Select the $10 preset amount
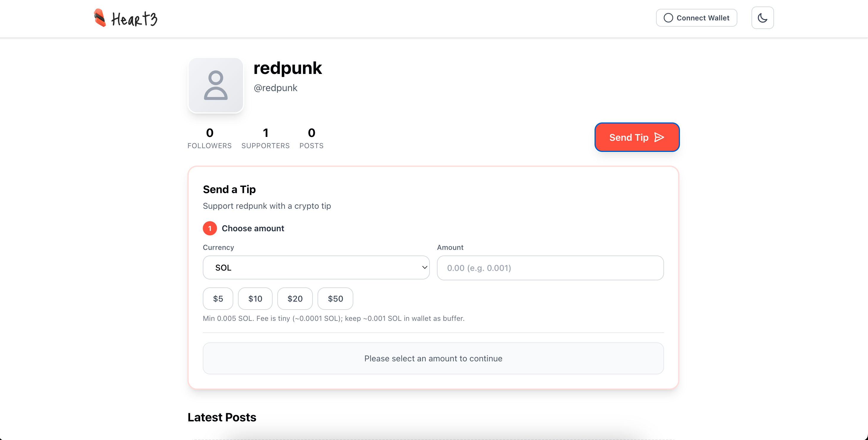 coord(255,298)
